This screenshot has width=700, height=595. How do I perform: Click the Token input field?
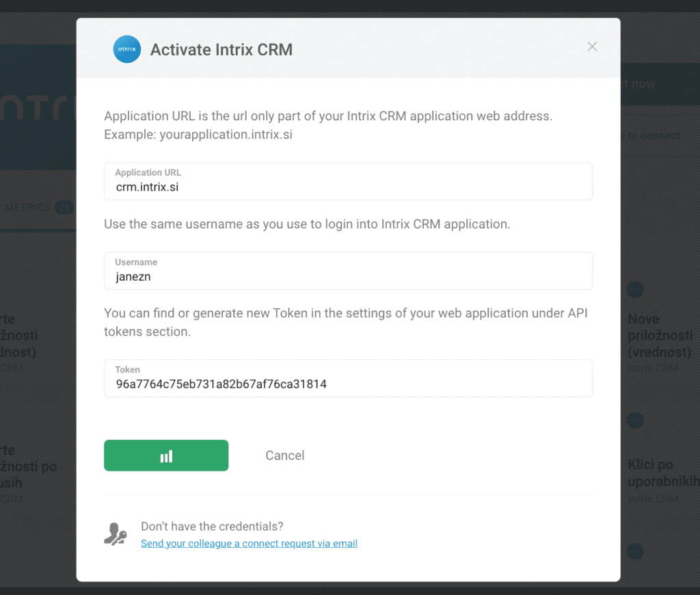pos(348,378)
